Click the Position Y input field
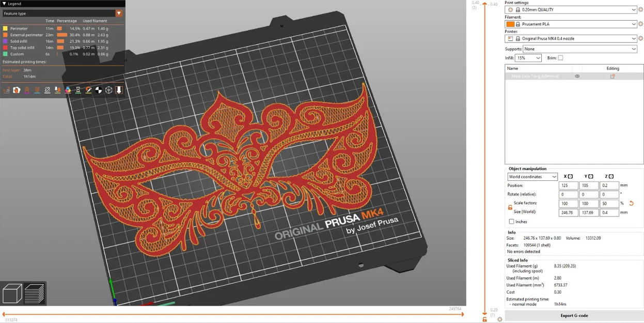The height and width of the screenshot is (323, 644). 588,186
